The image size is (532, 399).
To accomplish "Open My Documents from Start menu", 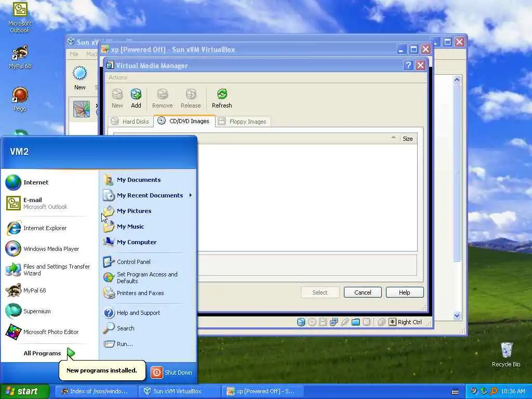I will (x=148, y=180).
